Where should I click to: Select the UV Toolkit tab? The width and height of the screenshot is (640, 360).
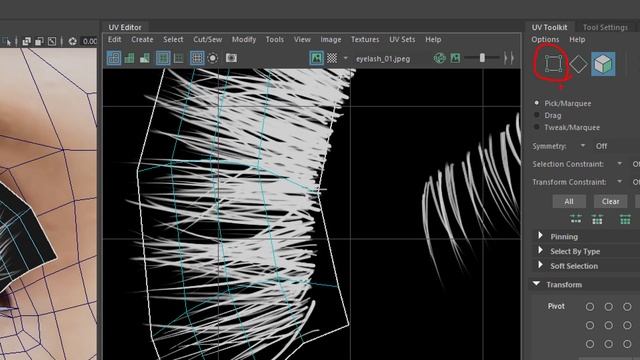(549, 27)
